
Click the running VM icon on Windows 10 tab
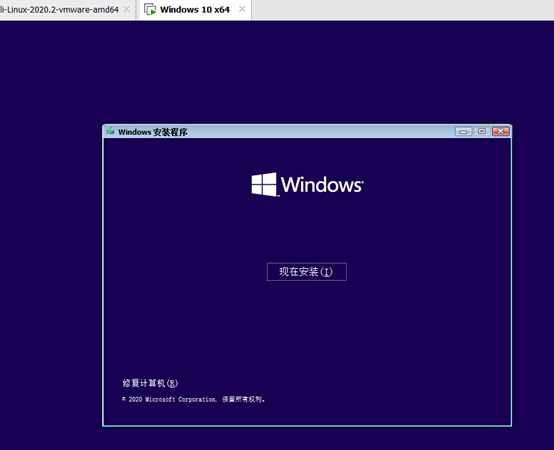[x=150, y=10]
